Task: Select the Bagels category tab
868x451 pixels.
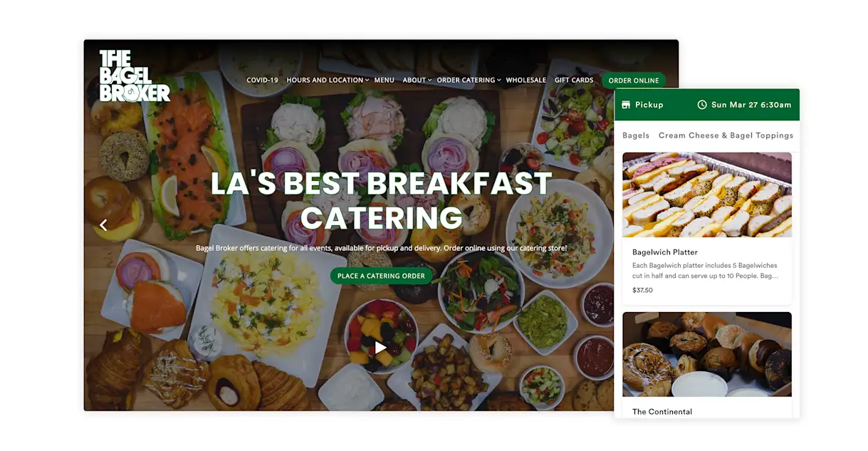Action: 636,135
